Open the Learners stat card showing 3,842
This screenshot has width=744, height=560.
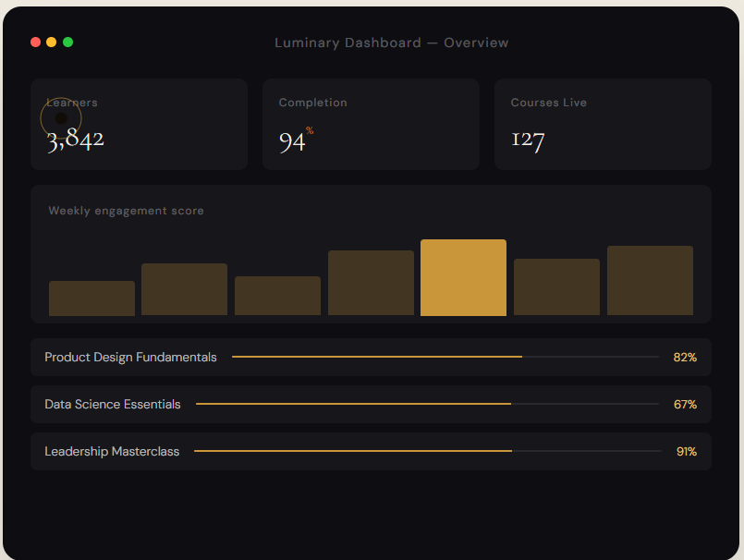139,125
